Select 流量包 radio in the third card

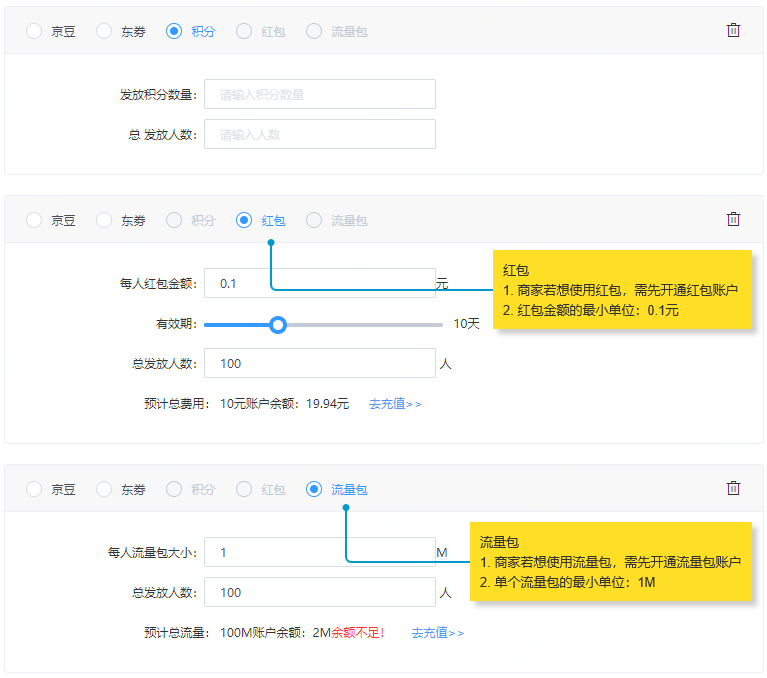(x=314, y=489)
